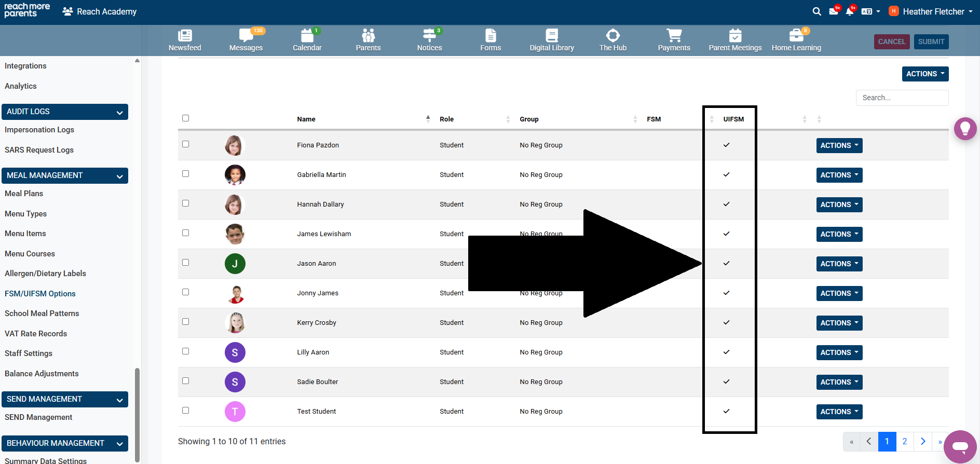Open FSM/UIFSM Options in sidebar
Viewport: 980px width, 464px height.
tap(40, 294)
